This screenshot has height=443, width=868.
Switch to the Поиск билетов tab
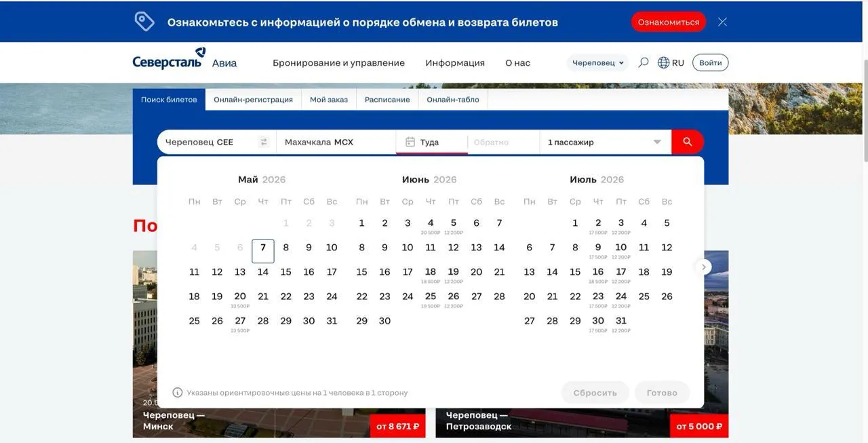[169, 99]
